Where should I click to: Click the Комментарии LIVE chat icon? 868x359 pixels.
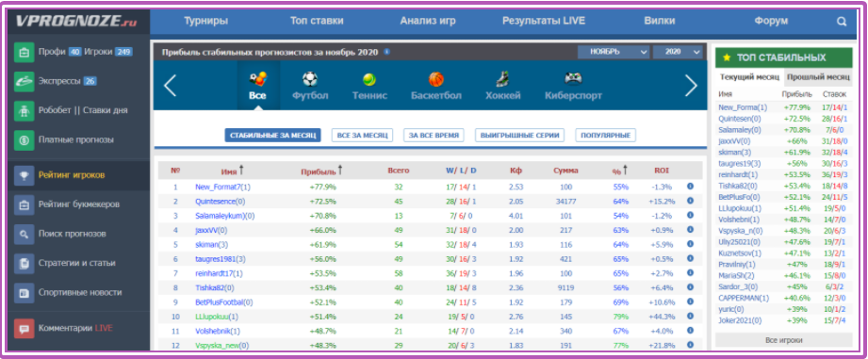[x=24, y=328]
